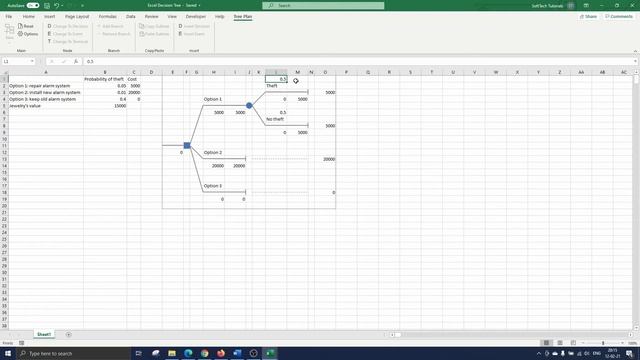The image size is (640, 360).
Task: Open the File menu tab
Action: click(x=9, y=16)
